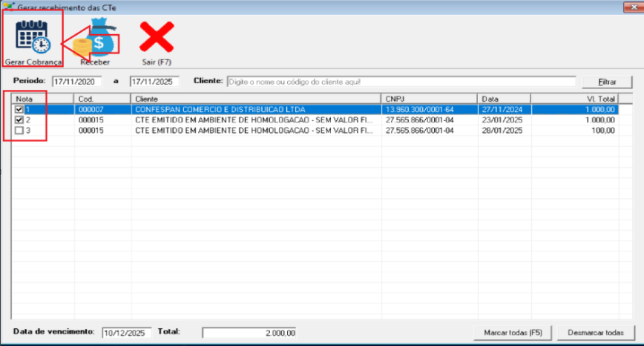Viewport: 644px width, 346px height.
Task: Focus the Período start date field
Action: click(x=76, y=81)
